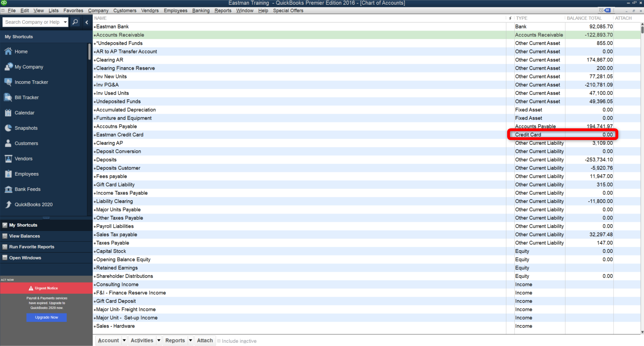This screenshot has width=644, height=346.
Task: Select the Eastman Credit Card account
Action: click(367, 135)
